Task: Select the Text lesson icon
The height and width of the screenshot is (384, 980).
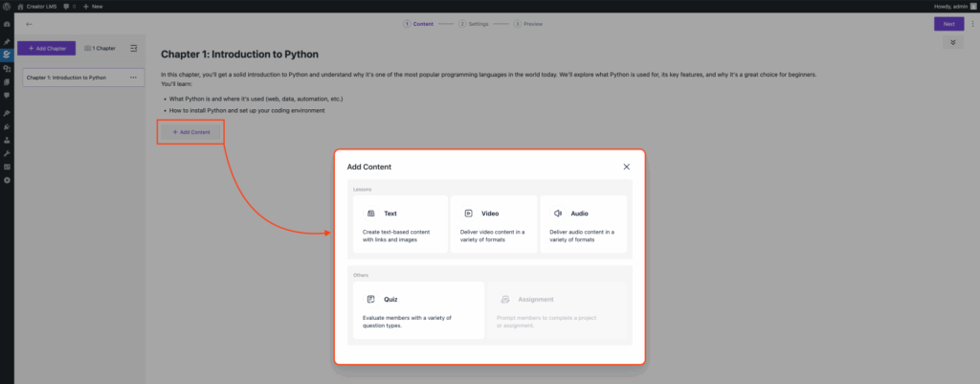Action: (371, 214)
